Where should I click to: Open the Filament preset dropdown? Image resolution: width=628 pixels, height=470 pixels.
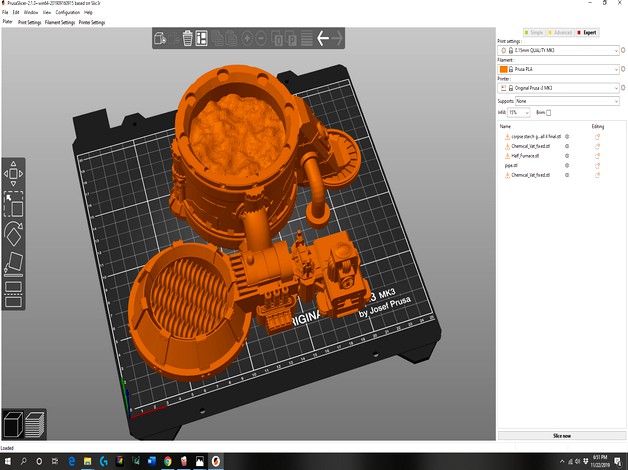[x=558, y=69]
